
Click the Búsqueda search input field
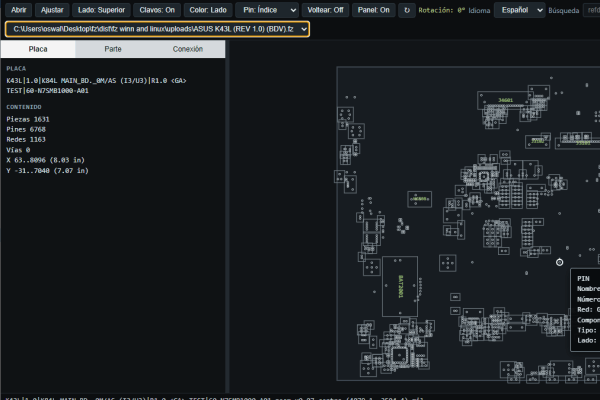tap(592, 10)
